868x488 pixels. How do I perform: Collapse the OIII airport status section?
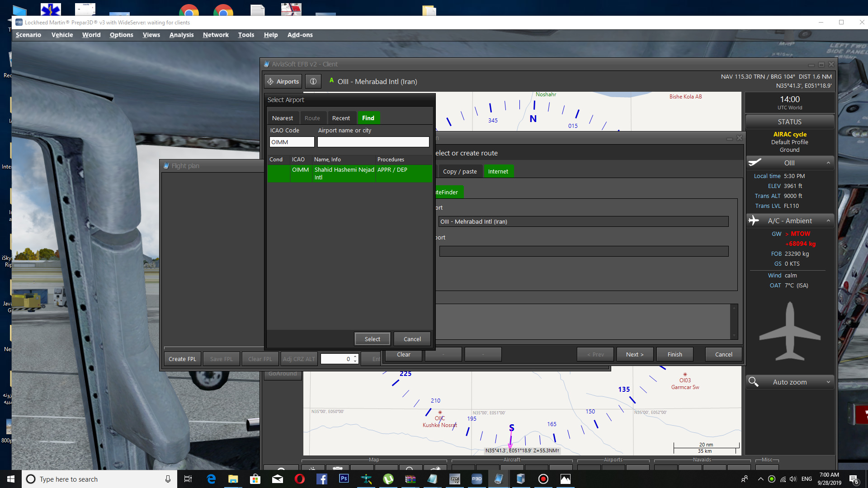pos(828,163)
